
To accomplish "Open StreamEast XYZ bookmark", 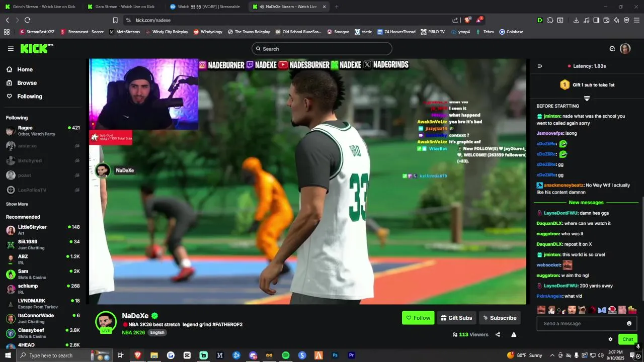I will click(37, 32).
